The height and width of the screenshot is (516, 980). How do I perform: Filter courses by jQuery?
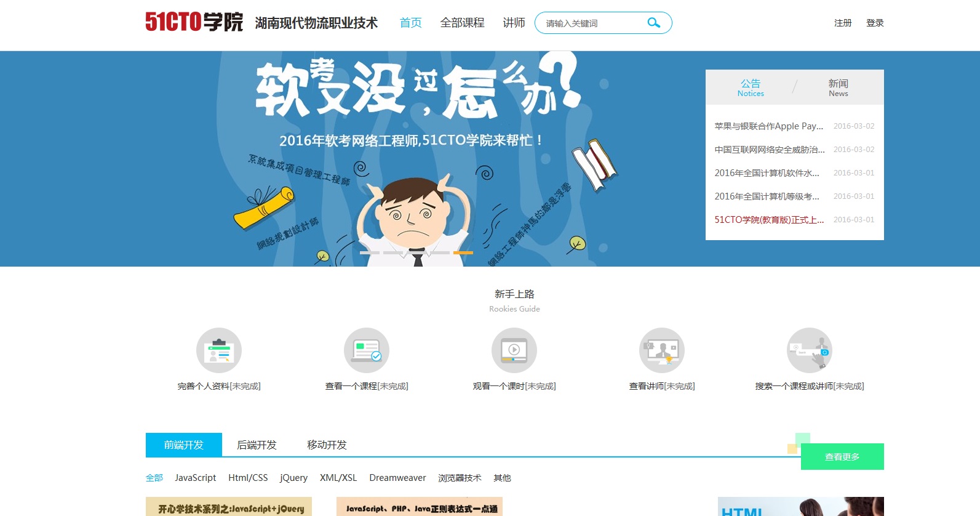294,478
